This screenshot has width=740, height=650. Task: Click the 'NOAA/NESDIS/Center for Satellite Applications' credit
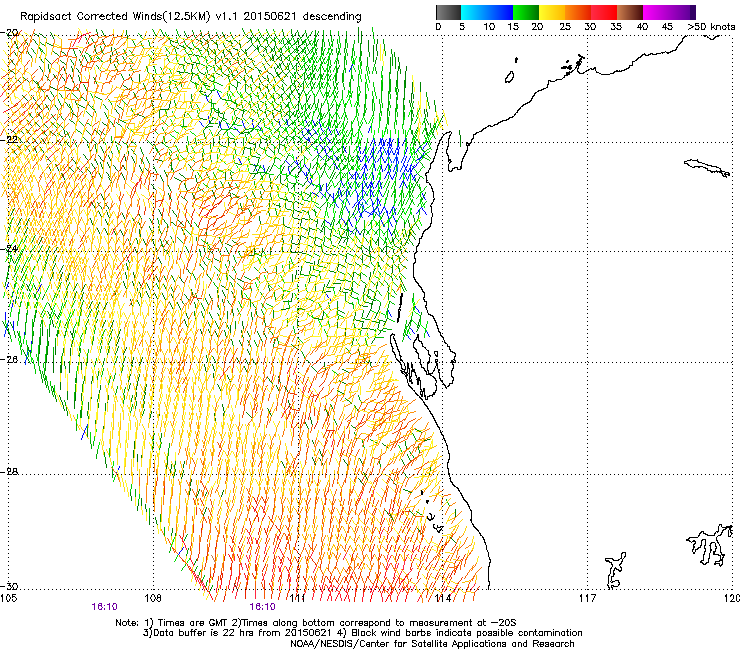pyautogui.click(x=432, y=644)
